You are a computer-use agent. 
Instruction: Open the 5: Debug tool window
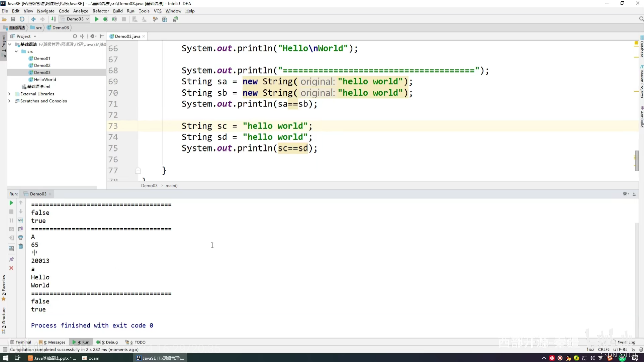[x=107, y=342]
